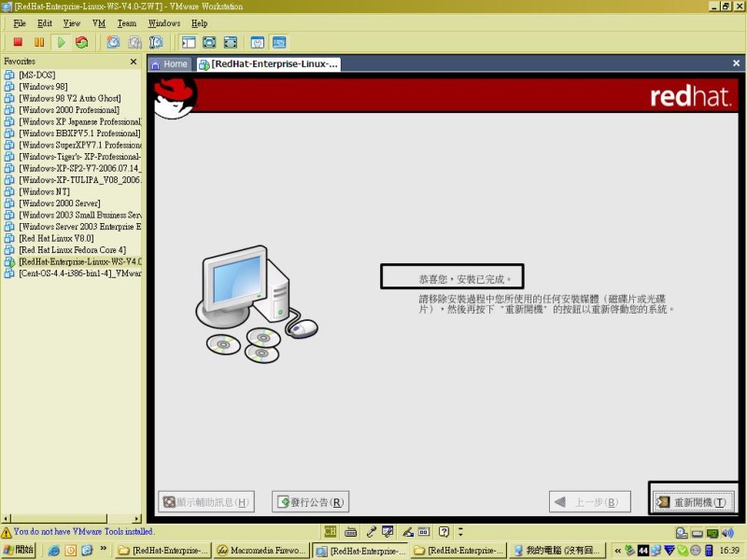Click the VMware Tools not installed warning
This screenshot has height=560, width=747.
click(x=78, y=531)
